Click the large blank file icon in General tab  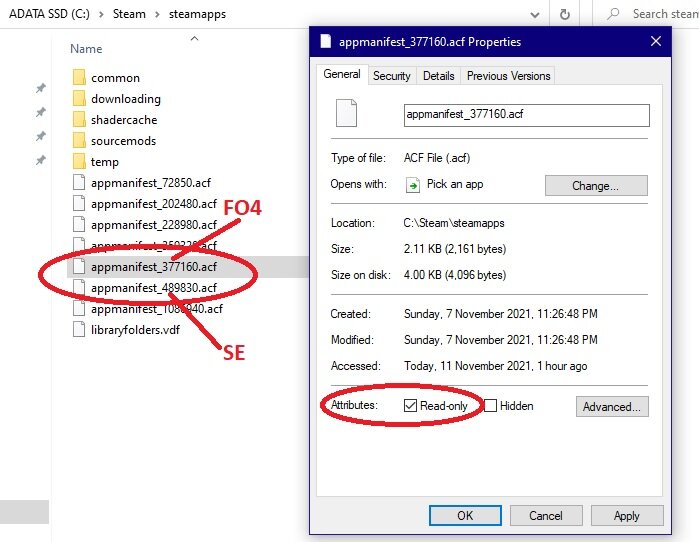[x=346, y=113]
